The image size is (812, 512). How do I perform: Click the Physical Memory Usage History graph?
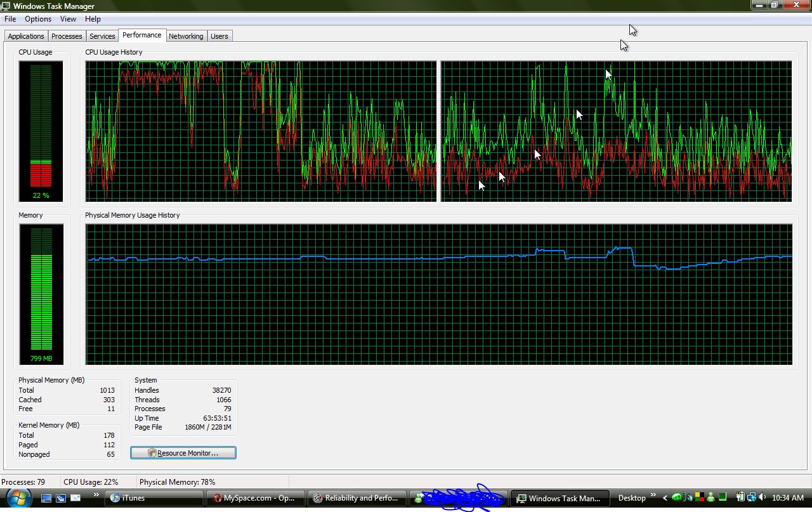click(439, 294)
